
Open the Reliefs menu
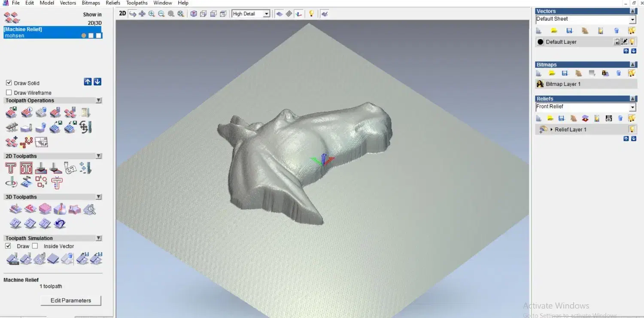point(113,3)
